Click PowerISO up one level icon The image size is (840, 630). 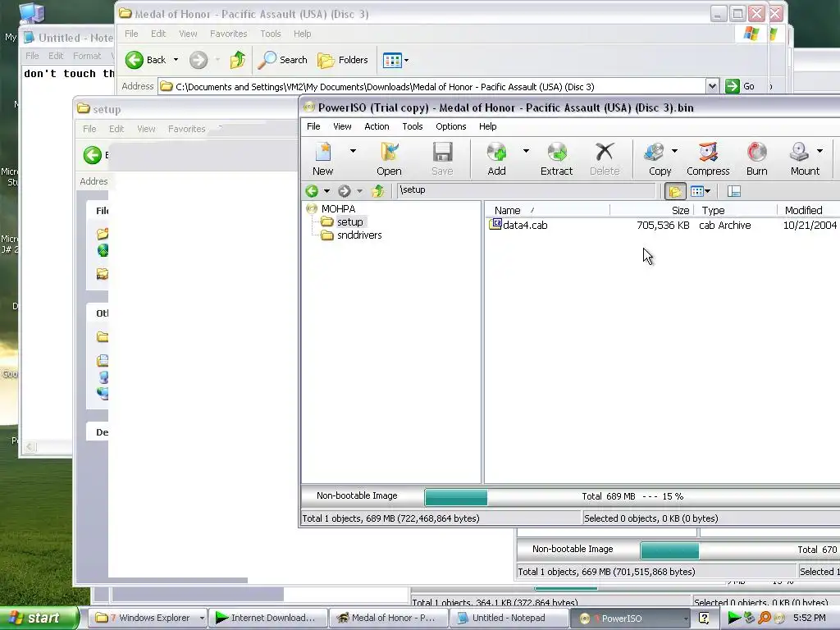378,190
